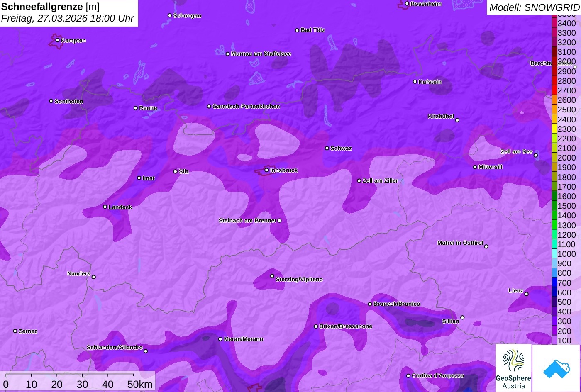Click the Rosenheim city marker dot

point(407,4)
